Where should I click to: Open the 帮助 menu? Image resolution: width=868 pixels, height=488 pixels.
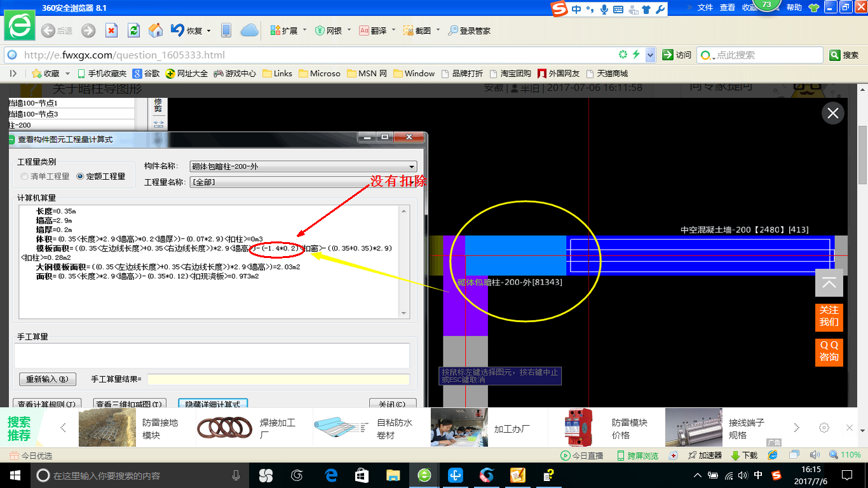tap(794, 8)
